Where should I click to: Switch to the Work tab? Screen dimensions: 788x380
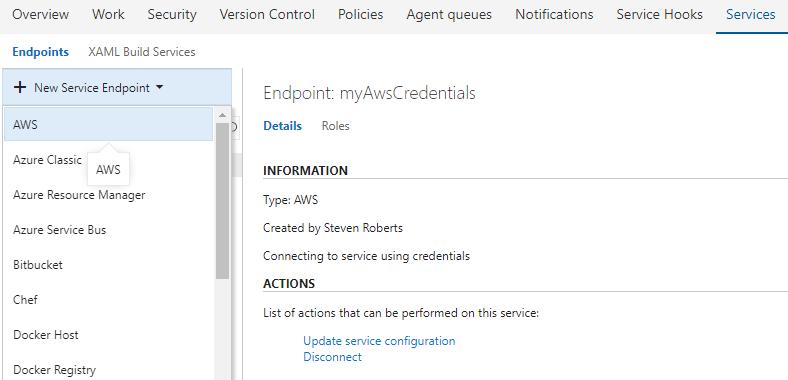(x=109, y=15)
